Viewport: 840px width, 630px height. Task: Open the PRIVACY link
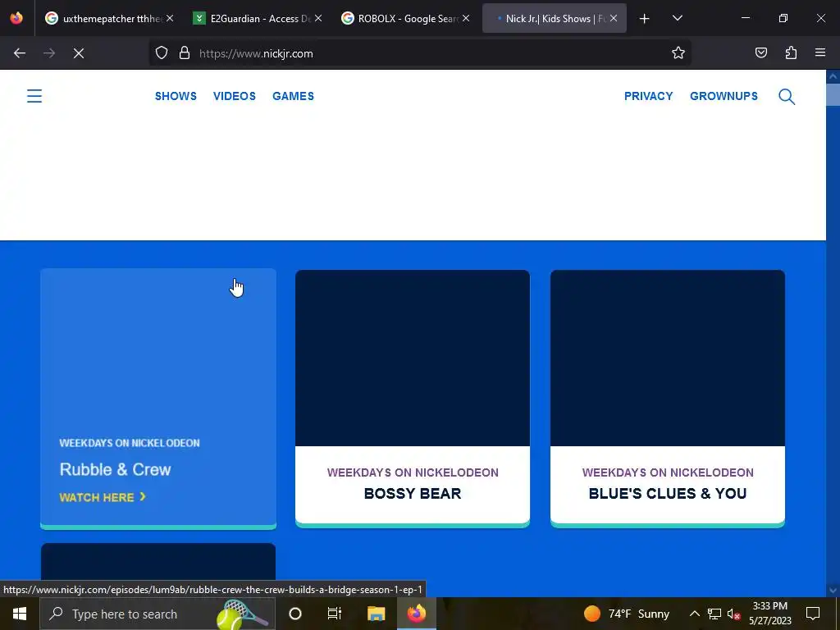pyautogui.click(x=648, y=97)
